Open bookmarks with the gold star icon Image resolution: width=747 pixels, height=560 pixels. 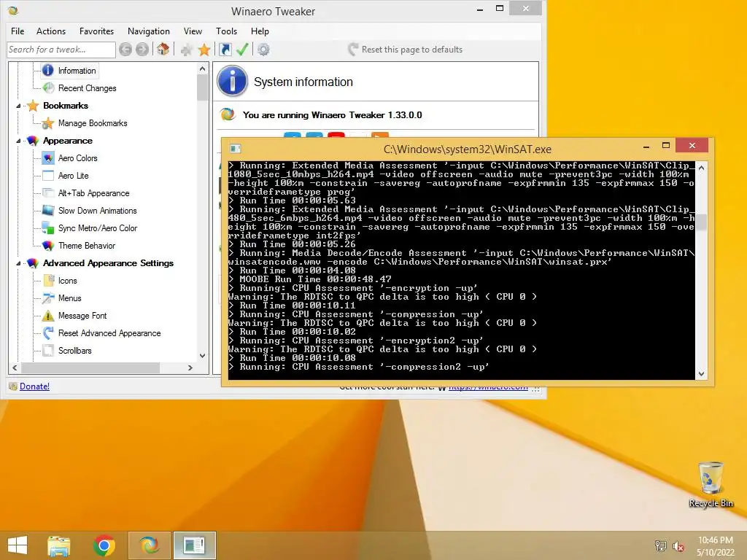click(204, 50)
